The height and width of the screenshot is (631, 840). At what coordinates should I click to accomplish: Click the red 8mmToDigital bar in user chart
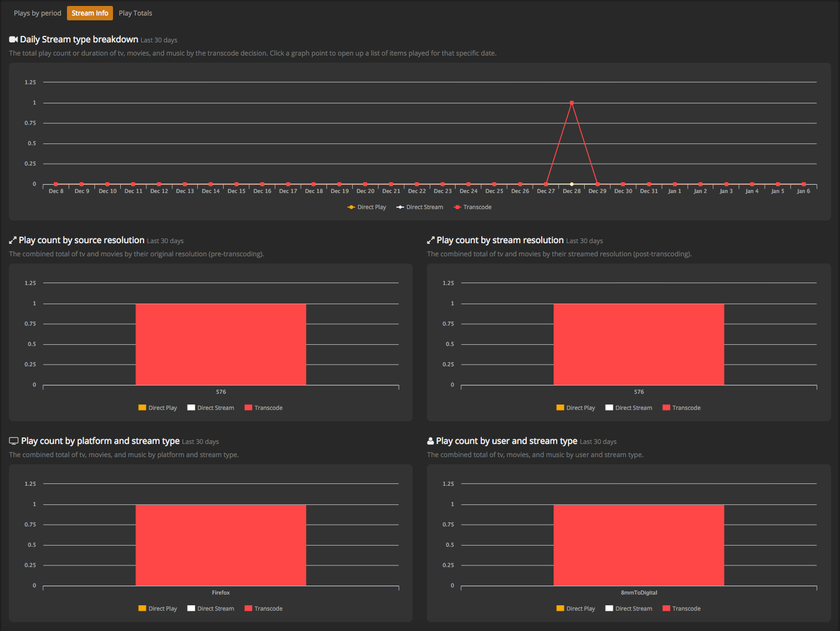[639, 545]
